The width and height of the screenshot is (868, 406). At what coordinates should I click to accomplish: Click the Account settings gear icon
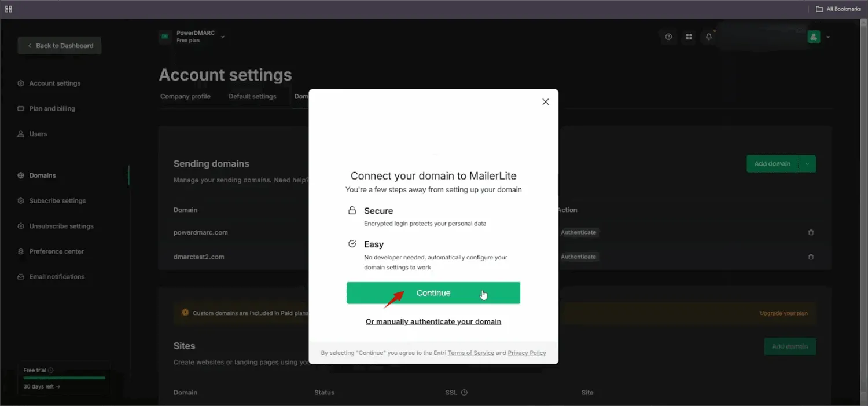point(21,83)
